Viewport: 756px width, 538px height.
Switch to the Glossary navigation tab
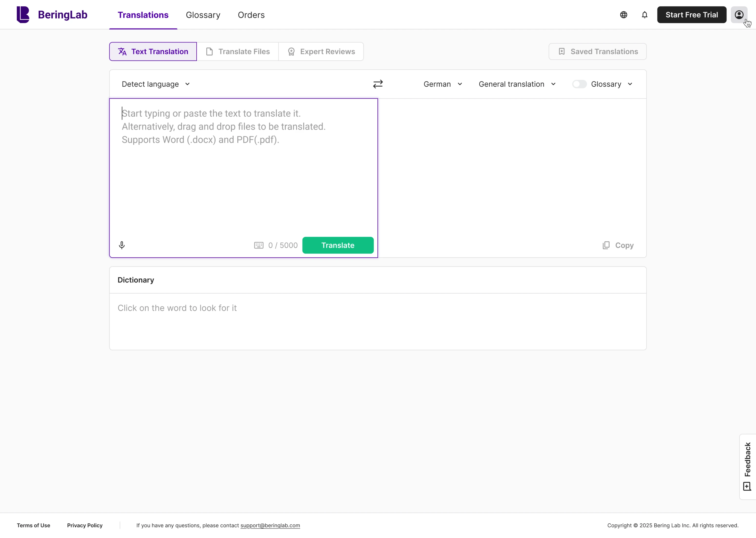tap(203, 15)
